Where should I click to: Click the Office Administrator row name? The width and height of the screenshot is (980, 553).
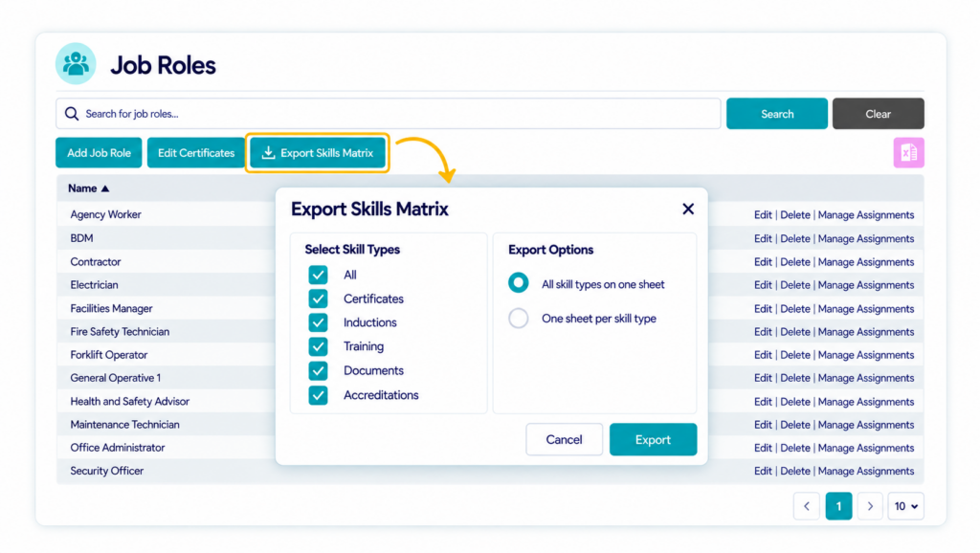click(118, 448)
